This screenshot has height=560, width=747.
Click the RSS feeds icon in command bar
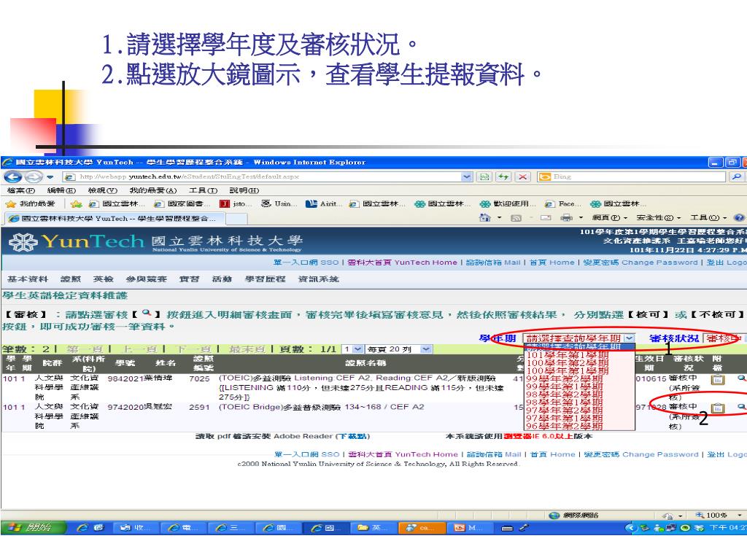(516, 217)
